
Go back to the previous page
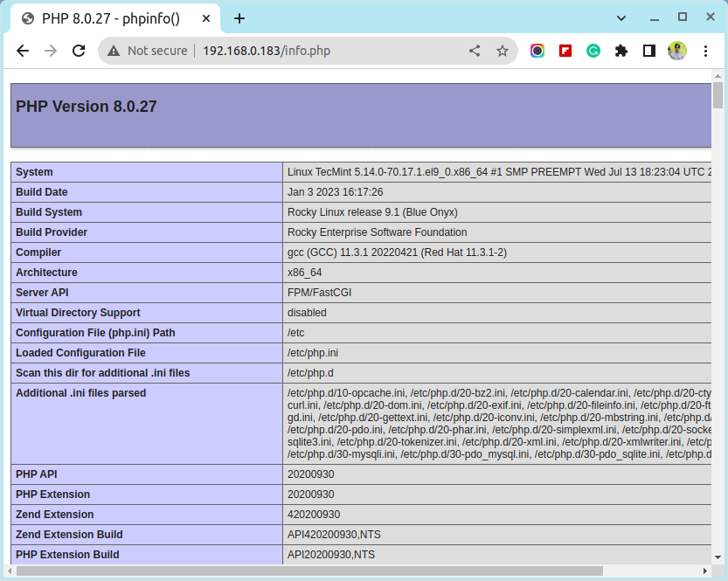pos(23,51)
